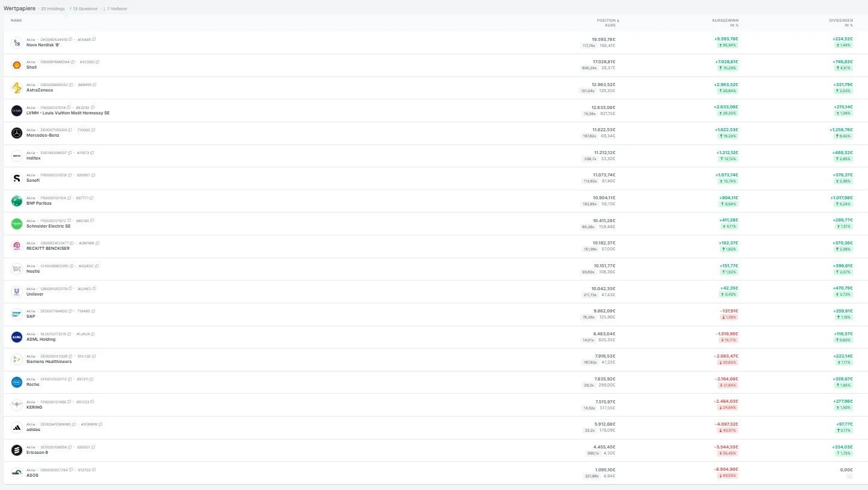Screen dimensions: 868x490
Task: Click the Mercedes-Benz star logo
Action: pyautogui.click(x=17, y=133)
